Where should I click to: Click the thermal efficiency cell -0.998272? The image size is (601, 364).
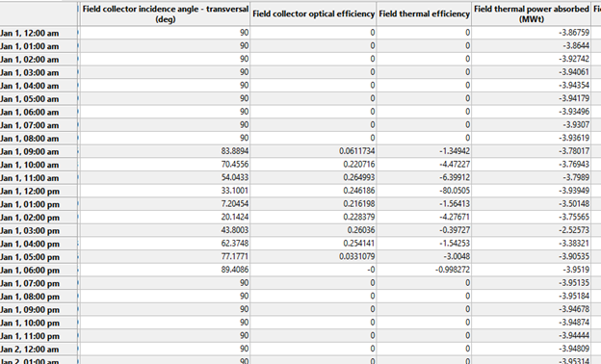pyautogui.click(x=424, y=270)
